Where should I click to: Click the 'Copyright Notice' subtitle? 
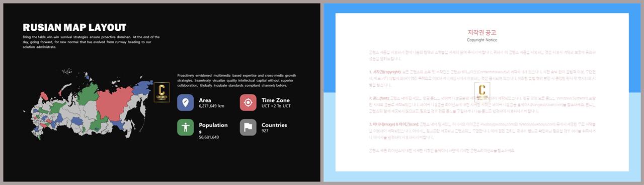point(482,40)
